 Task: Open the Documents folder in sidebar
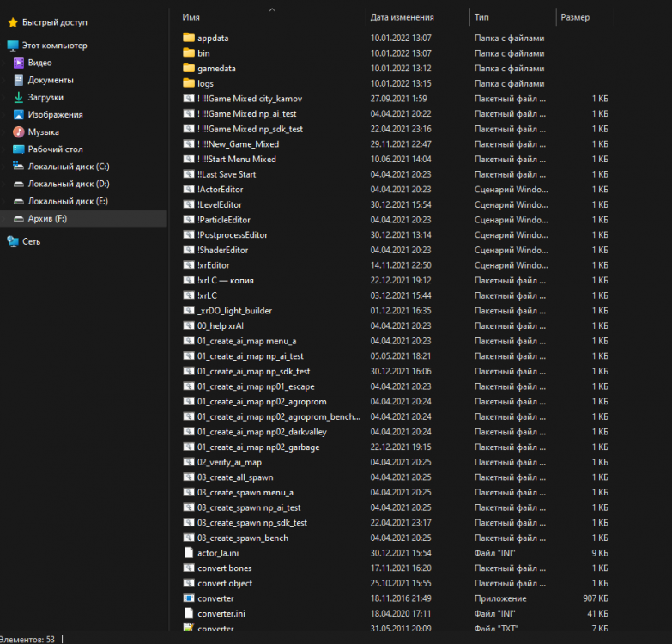click(x=50, y=80)
